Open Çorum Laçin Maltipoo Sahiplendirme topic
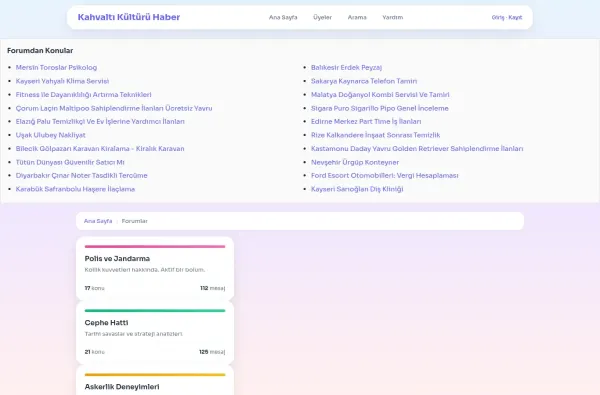The image size is (600, 395). (x=114, y=108)
